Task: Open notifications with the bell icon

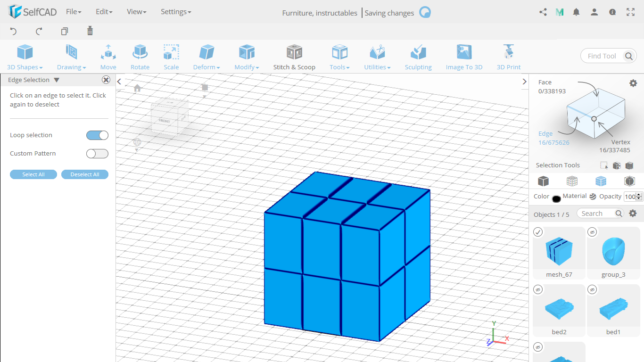Action: (576, 12)
